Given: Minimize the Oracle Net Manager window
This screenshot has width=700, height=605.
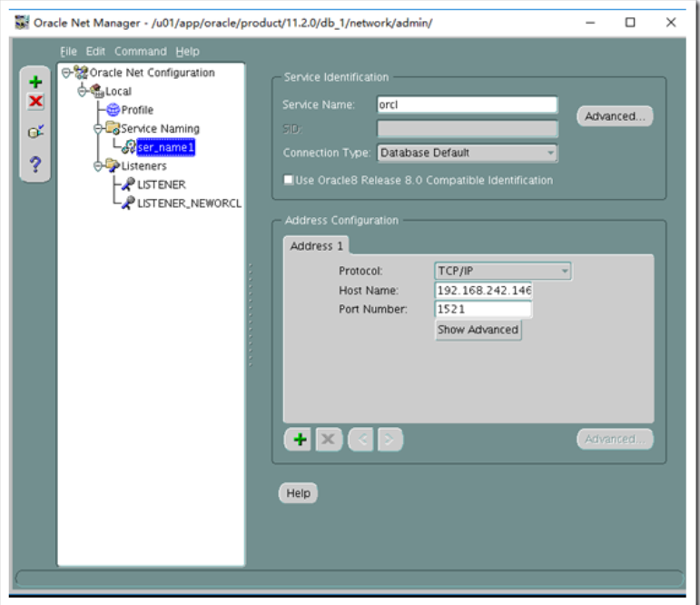Looking at the screenshot, I should pyautogui.click(x=590, y=23).
